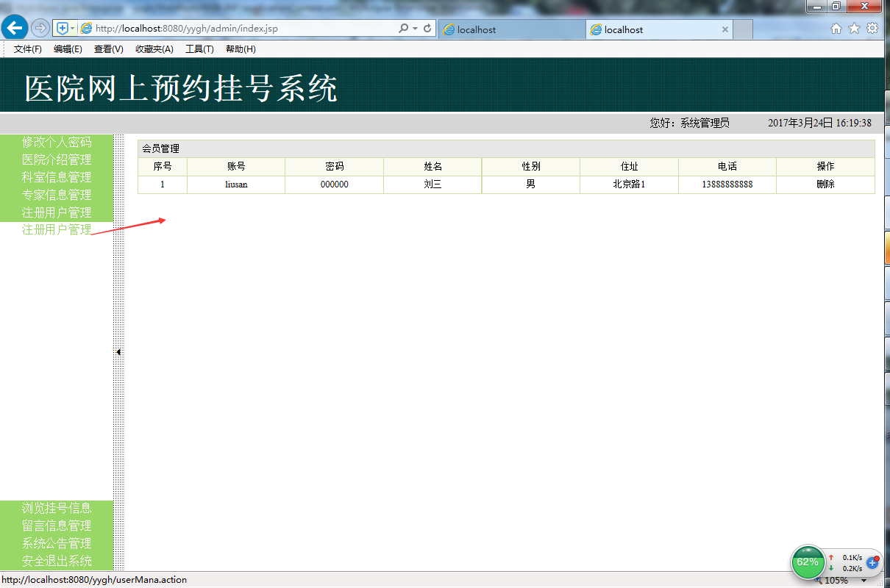
Task: Open 系统公告管理 in the sidebar
Action: [x=57, y=543]
